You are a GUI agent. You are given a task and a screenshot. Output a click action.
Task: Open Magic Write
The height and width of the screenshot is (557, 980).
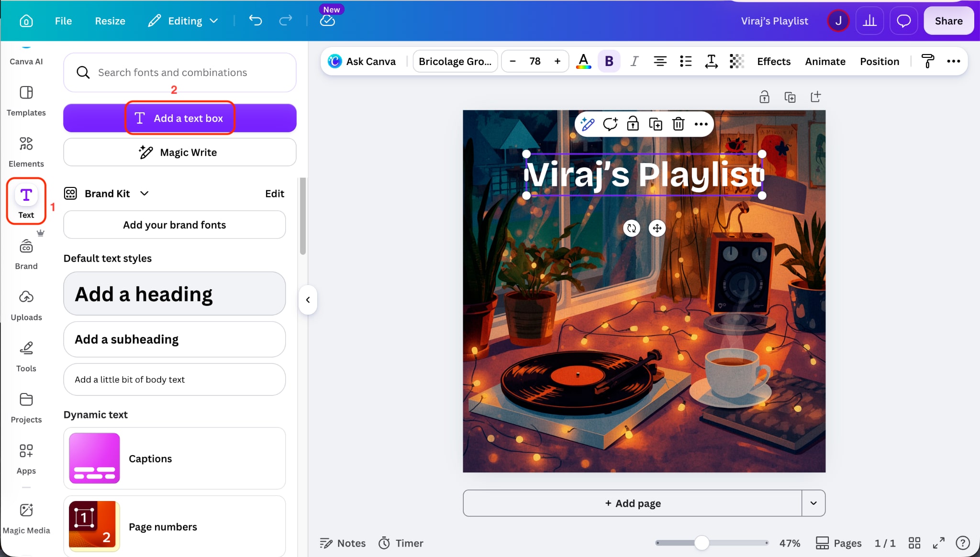180,152
